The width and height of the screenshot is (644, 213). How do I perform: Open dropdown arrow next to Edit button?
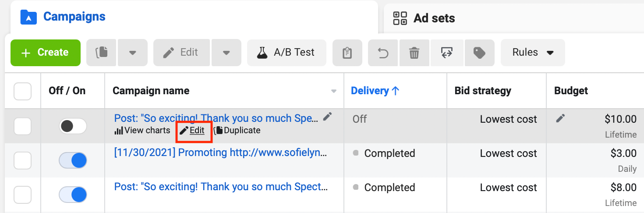(226, 53)
